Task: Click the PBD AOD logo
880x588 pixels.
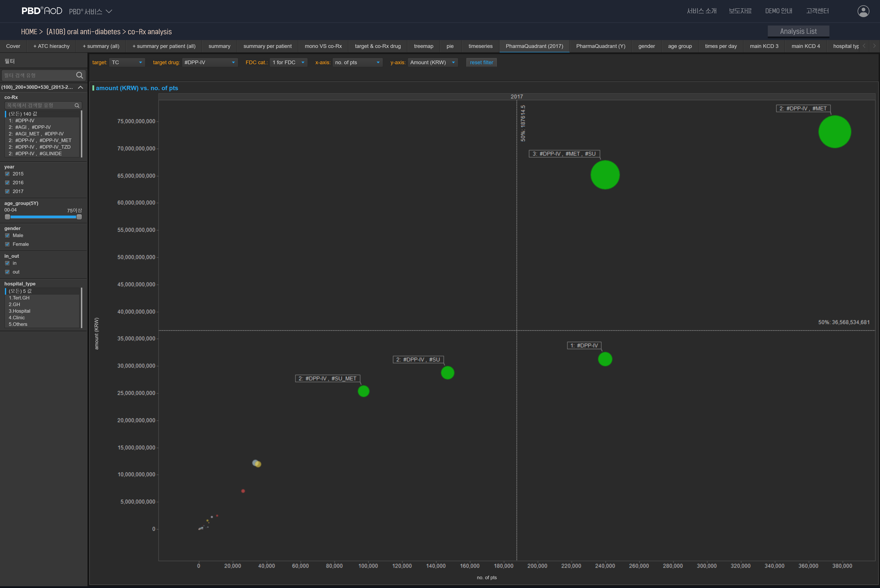Action: (42, 11)
